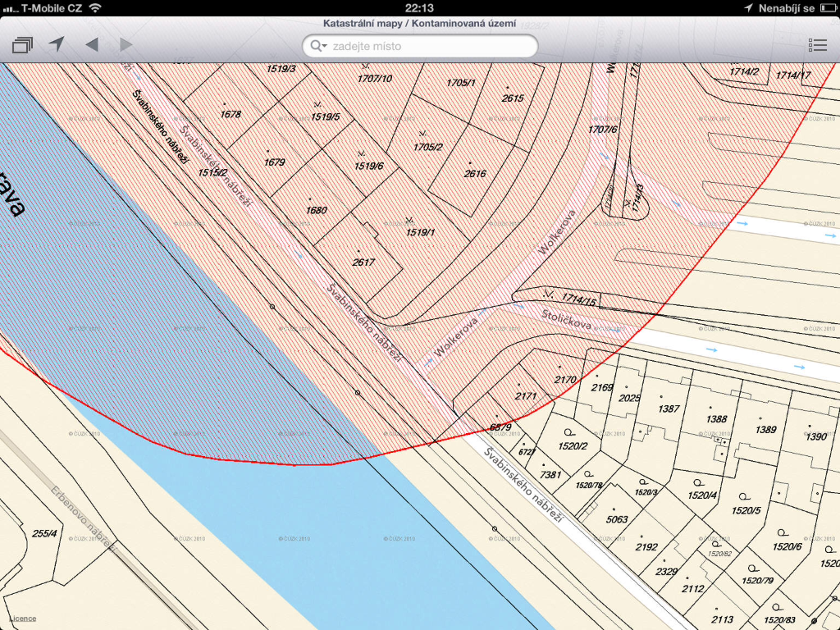Select parcel 1387
The width and height of the screenshot is (840, 630).
(x=669, y=409)
